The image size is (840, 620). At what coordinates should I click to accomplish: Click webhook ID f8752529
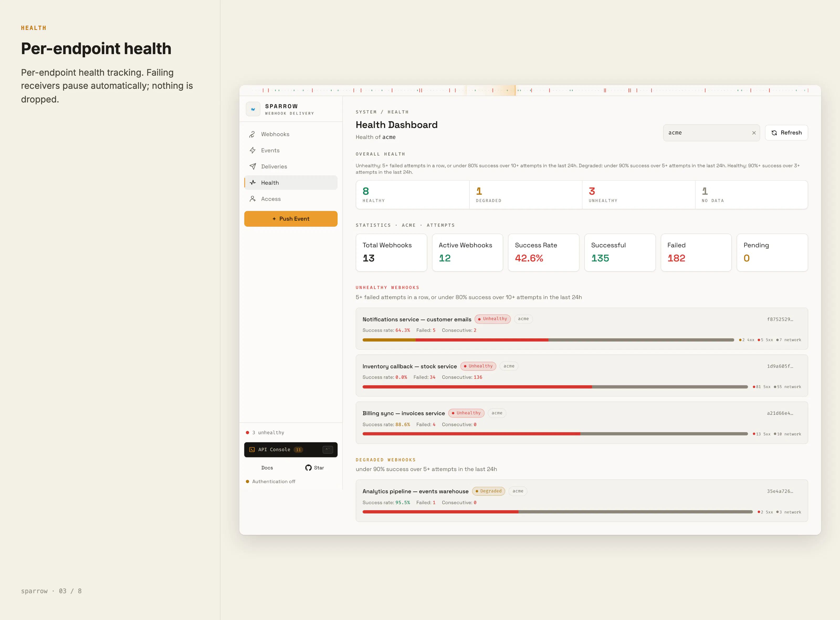coord(780,319)
